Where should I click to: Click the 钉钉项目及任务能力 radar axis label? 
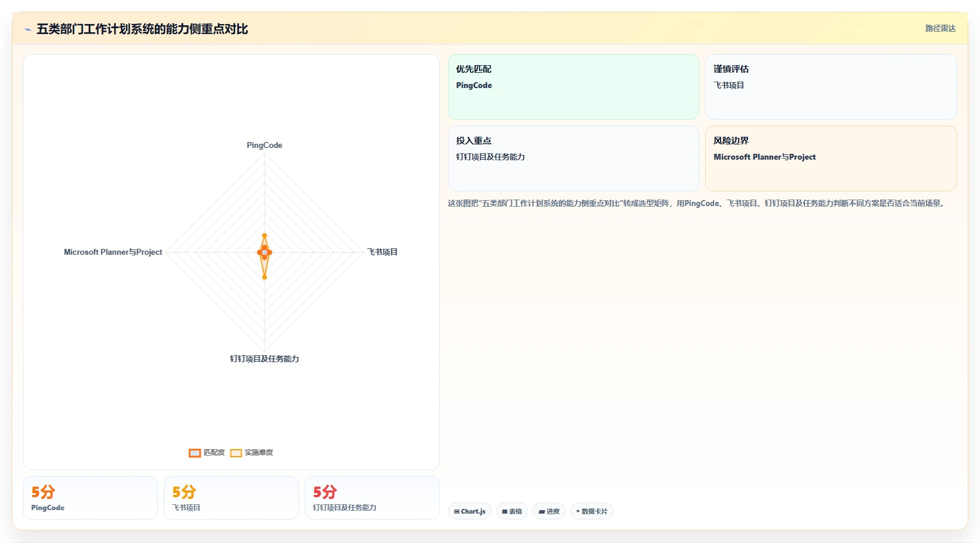pyautogui.click(x=264, y=359)
